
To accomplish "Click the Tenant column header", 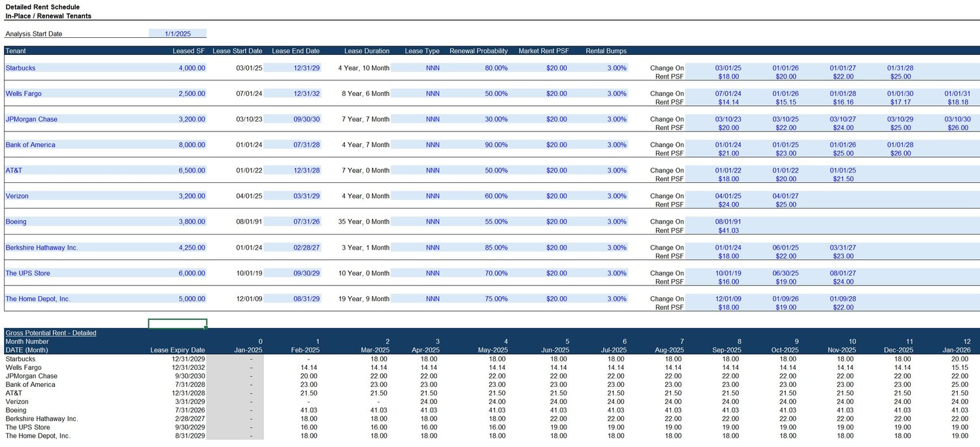I will (x=15, y=51).
